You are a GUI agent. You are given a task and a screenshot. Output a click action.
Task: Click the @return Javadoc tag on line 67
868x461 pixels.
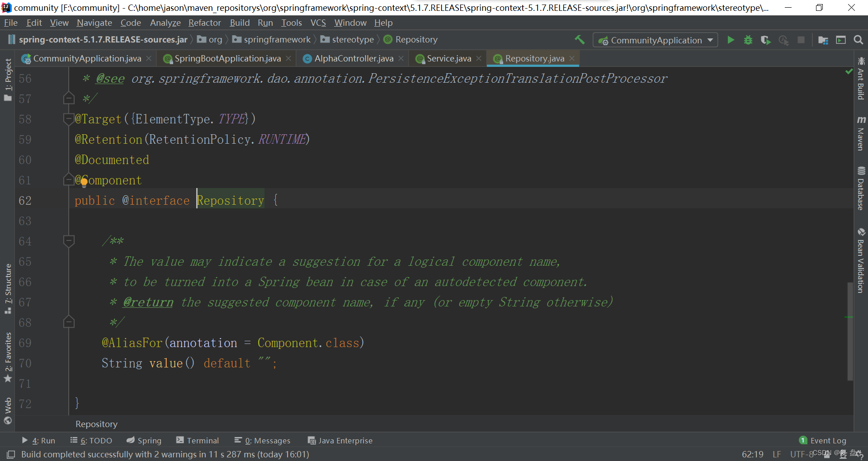click(148, 302)
